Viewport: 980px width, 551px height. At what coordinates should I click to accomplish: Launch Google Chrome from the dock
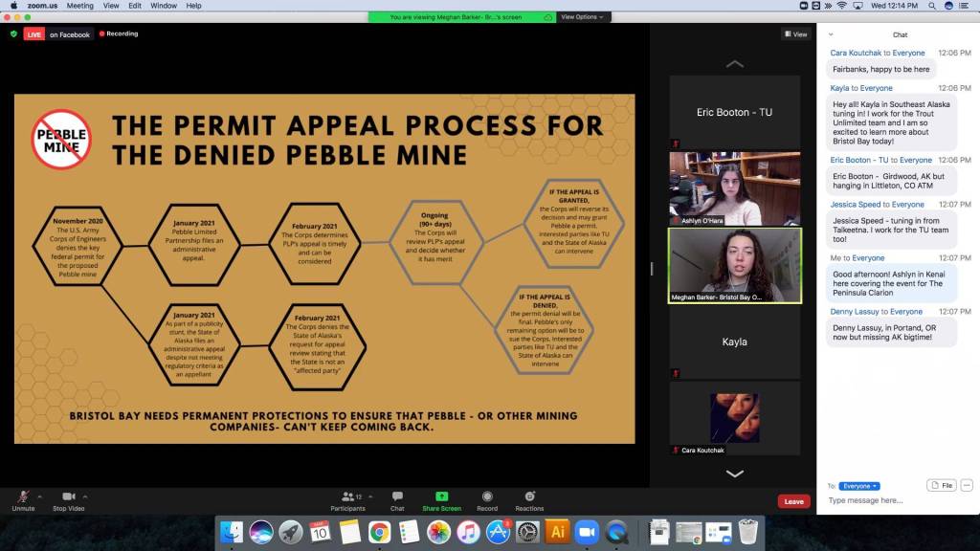[379, 532]
